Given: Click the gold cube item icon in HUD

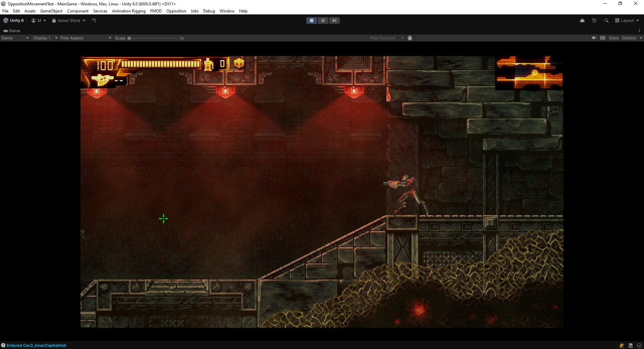Looking at the screenshot, I should tap(239, 63).
